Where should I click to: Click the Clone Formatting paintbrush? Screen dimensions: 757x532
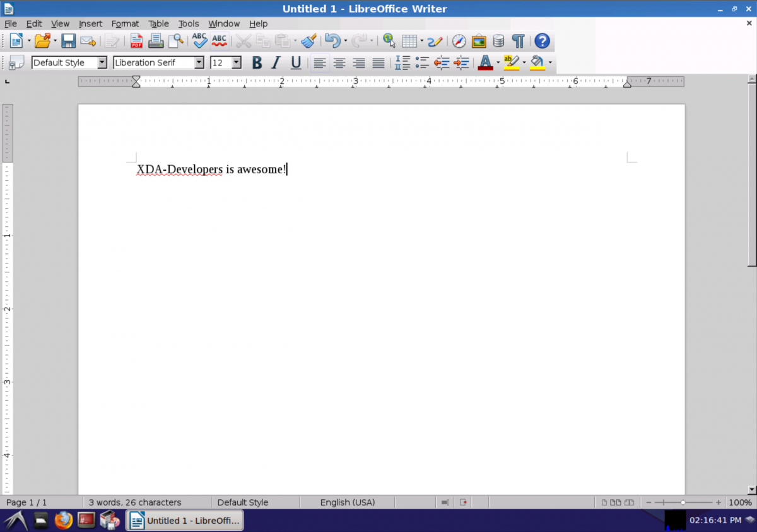point(308,42)
